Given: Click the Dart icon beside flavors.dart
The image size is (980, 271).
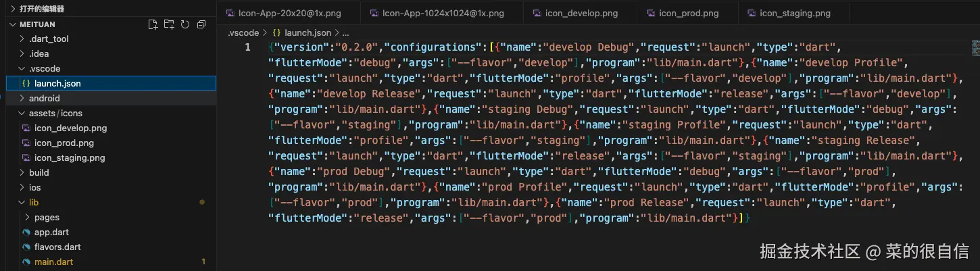Looking at the screenshot, I should 26,247.
